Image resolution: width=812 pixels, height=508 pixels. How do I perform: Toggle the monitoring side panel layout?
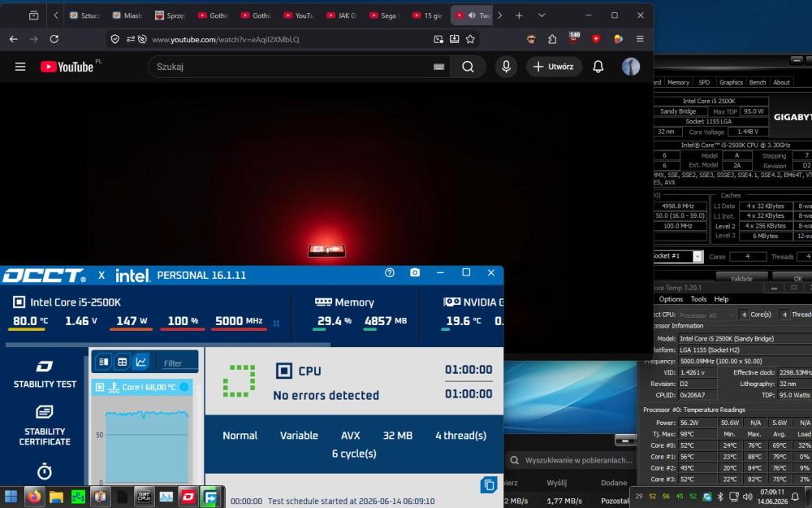click(x=104, y=362)
